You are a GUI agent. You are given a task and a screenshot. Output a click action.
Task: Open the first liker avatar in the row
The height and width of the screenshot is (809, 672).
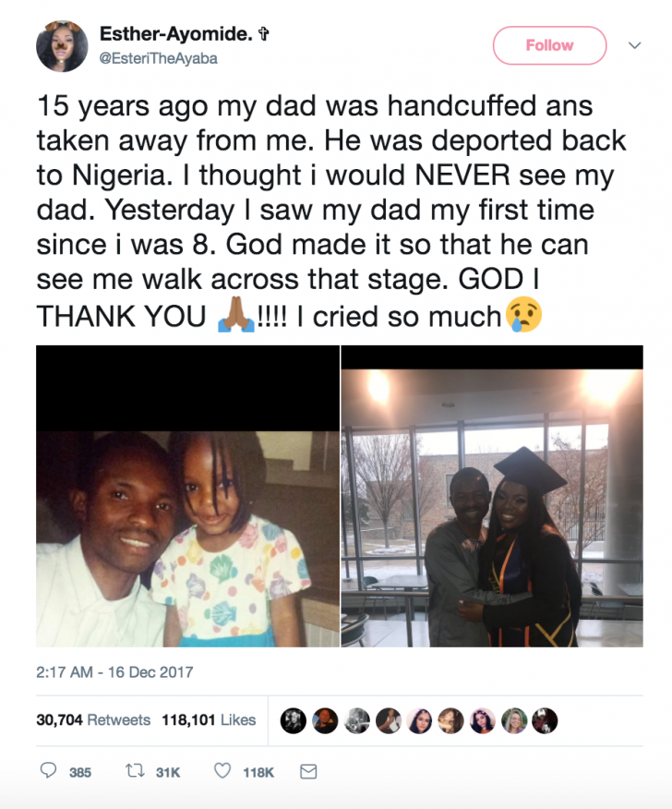(294, 720)
